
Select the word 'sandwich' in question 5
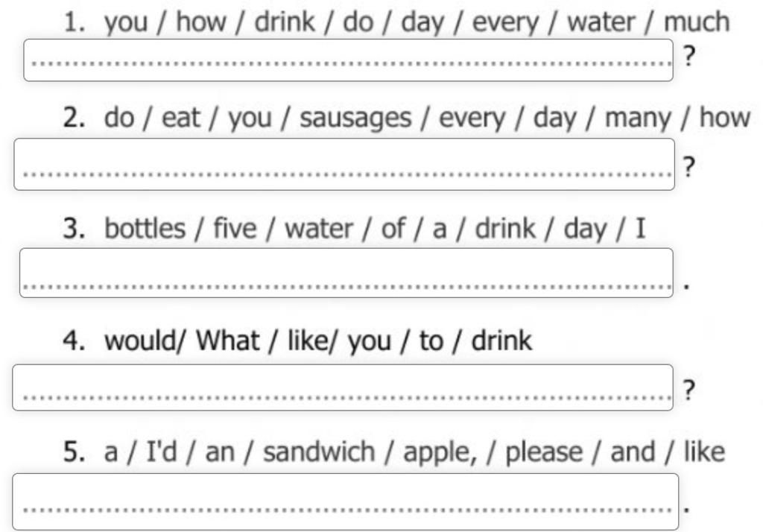[319, 452]
